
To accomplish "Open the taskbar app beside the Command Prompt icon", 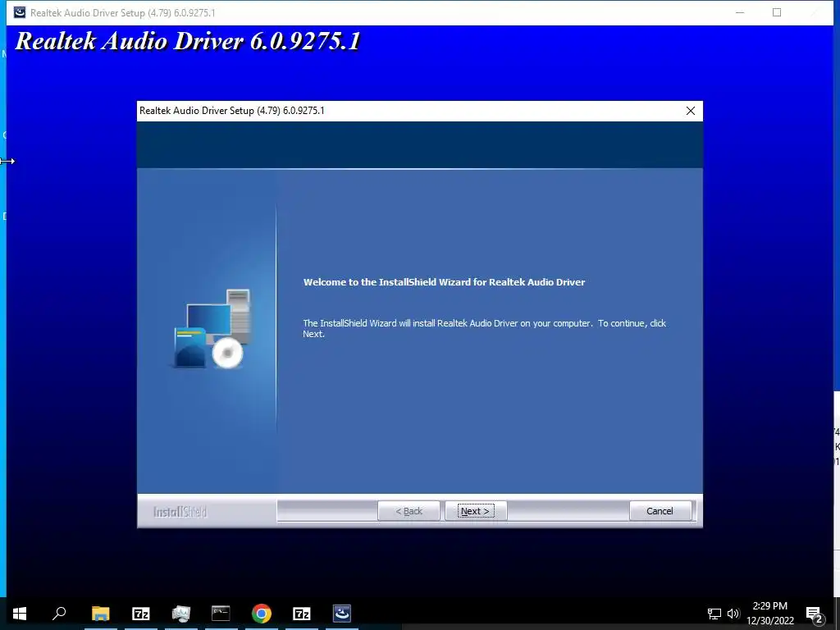I will pos(181,614).
